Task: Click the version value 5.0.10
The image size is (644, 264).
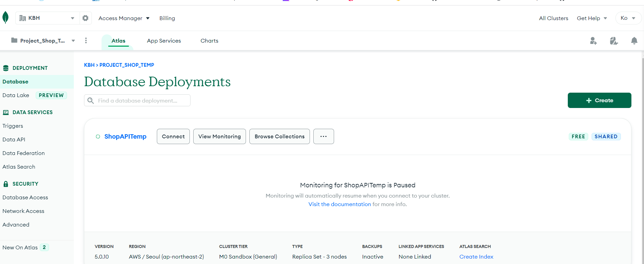Action: [x=102, y=257]
